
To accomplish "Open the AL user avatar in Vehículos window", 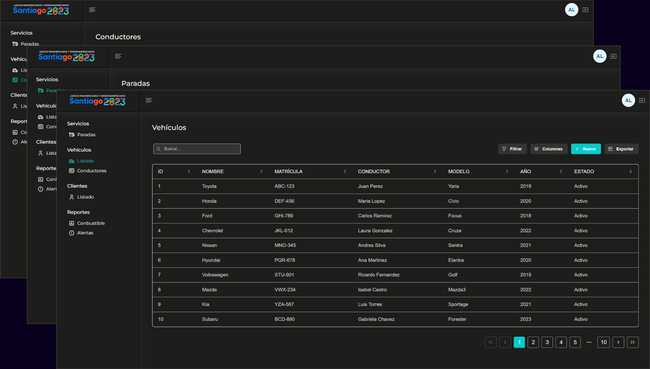I will tap(628, 100).
